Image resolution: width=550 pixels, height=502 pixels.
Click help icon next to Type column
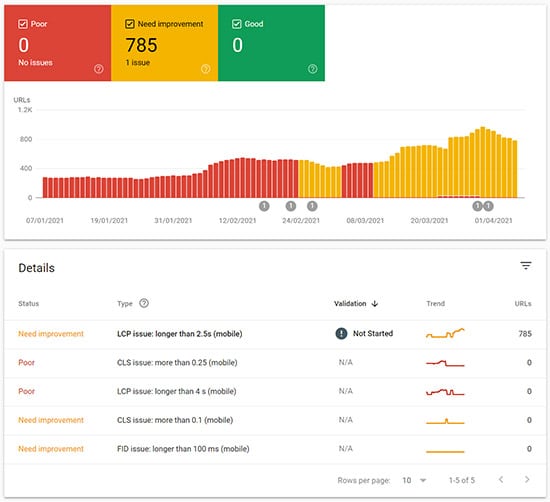click(144, 303)
